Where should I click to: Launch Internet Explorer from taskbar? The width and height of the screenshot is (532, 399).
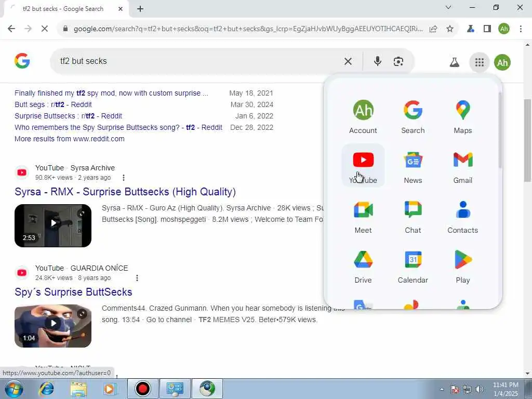[x=46, y=389]
